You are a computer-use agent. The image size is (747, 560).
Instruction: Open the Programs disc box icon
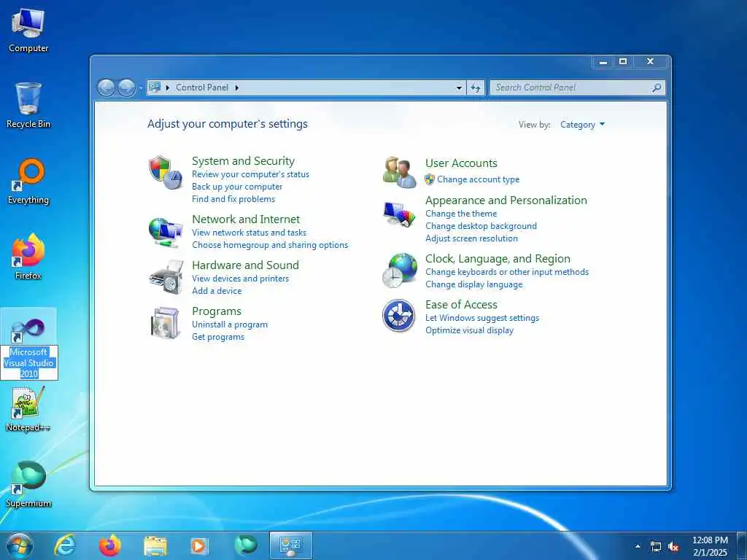165,323
